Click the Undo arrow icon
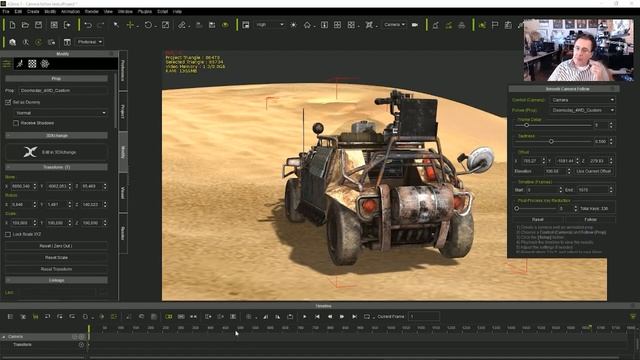This screenshot has height=360, width=640. [88, 25]
